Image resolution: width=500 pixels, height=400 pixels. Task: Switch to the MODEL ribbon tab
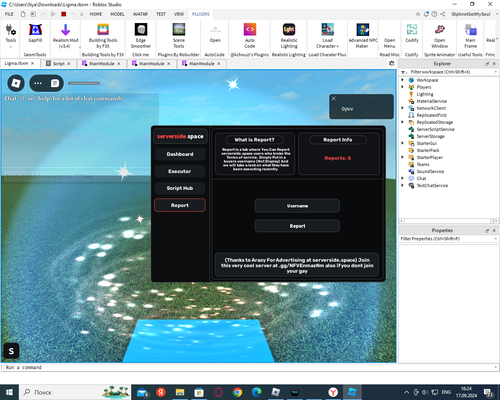point(117,14)
